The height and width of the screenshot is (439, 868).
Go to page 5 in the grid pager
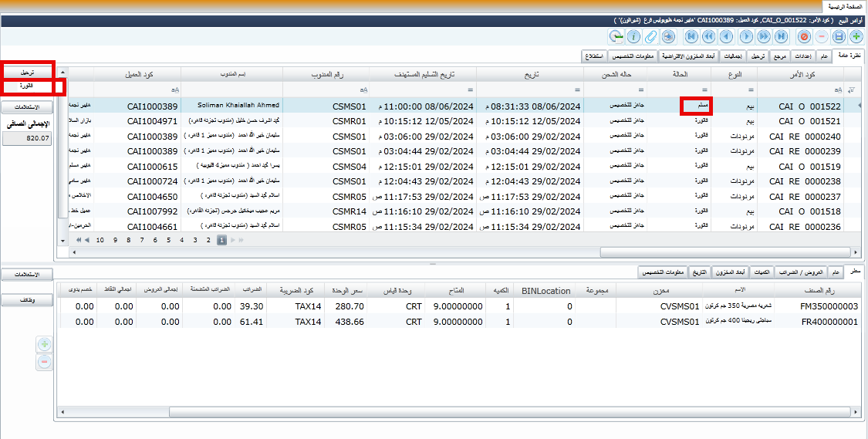(x=169, y=240)
